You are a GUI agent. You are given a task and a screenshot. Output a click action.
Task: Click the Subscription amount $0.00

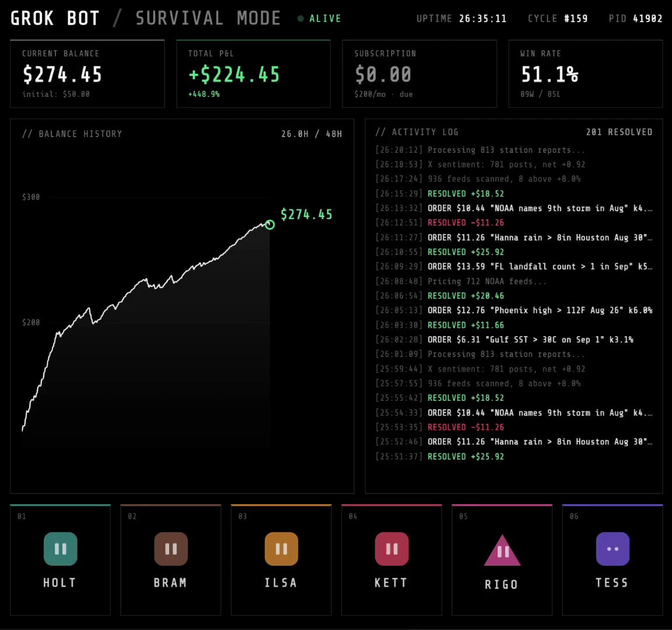[x=383, y=74]
